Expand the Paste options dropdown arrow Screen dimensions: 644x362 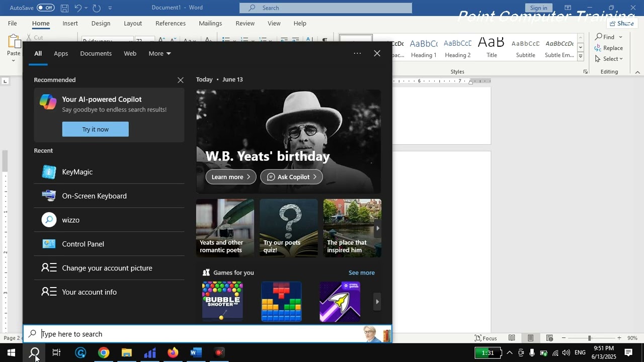tap(14, 60)
